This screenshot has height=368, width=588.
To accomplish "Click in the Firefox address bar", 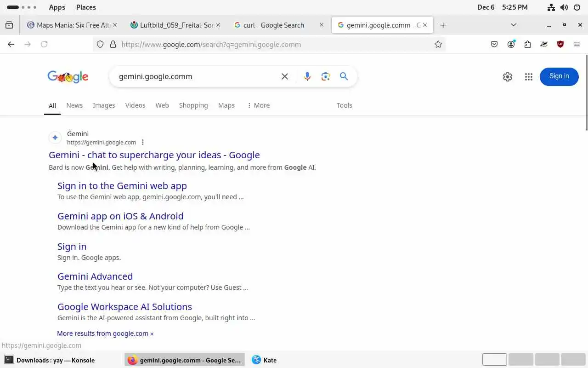I will tap(271, 44).
